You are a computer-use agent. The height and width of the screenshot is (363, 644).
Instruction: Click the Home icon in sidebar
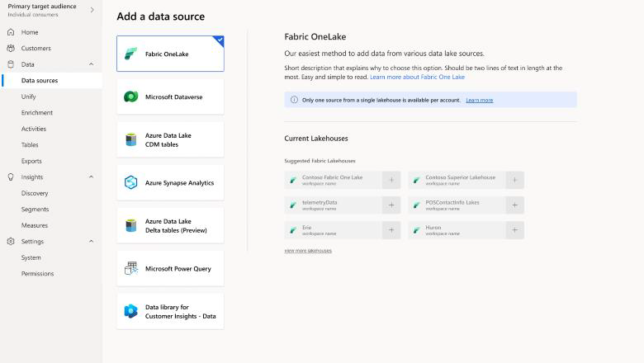[11, 32]
